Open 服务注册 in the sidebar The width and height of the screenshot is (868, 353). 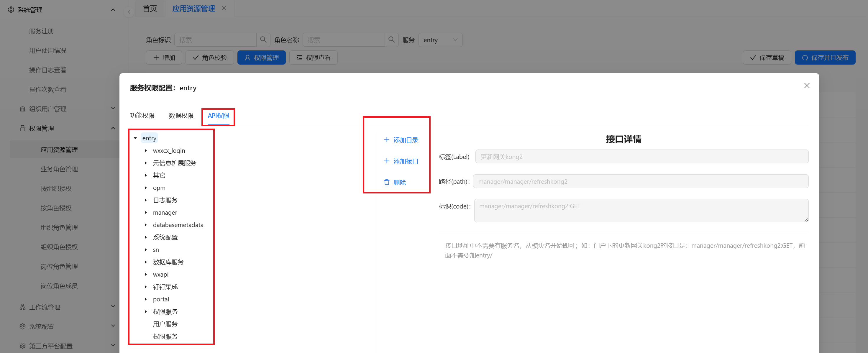[x=42, y=31]
